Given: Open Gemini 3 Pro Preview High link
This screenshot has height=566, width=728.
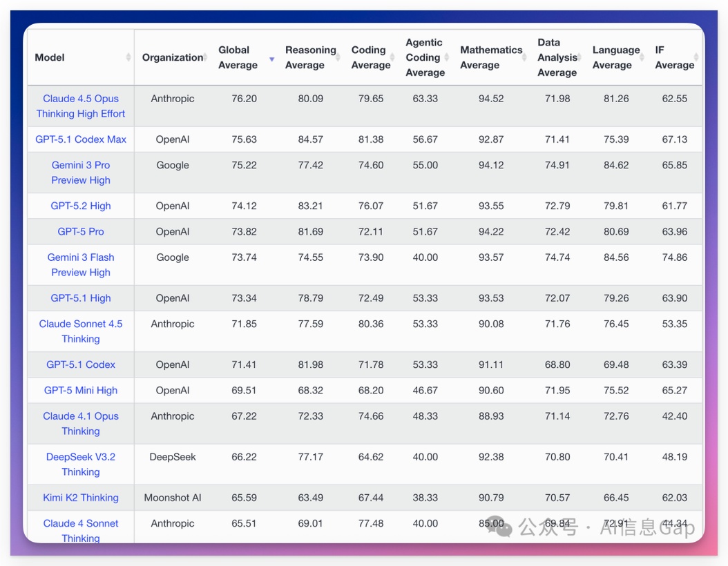Looking at the screenshot, I should (x=81, y=173).
